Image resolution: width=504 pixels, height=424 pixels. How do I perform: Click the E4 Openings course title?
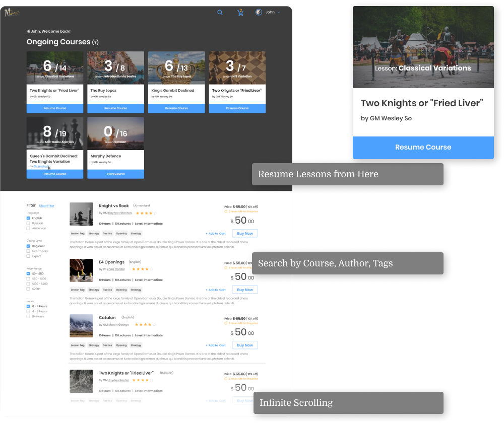[x=111, y=262]
